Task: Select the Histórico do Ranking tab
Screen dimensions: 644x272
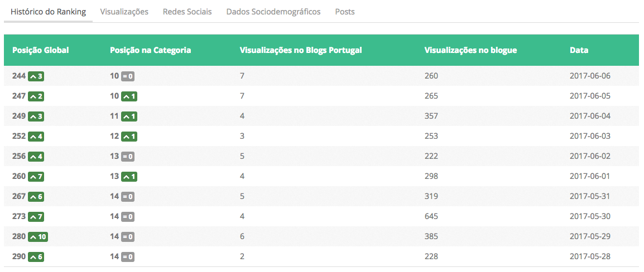Action: pyautogui.click(x=49, y=12)
